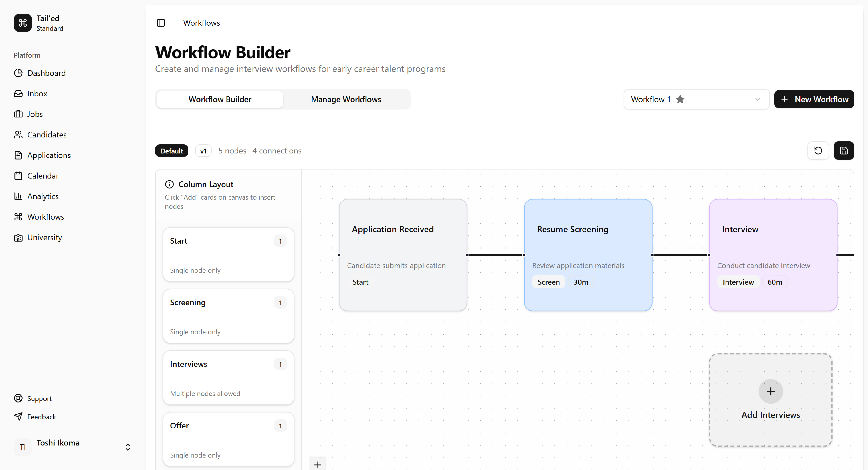Switch to the Manage Workflows tab
Screen dimensions: 868x470
(346, 99)
